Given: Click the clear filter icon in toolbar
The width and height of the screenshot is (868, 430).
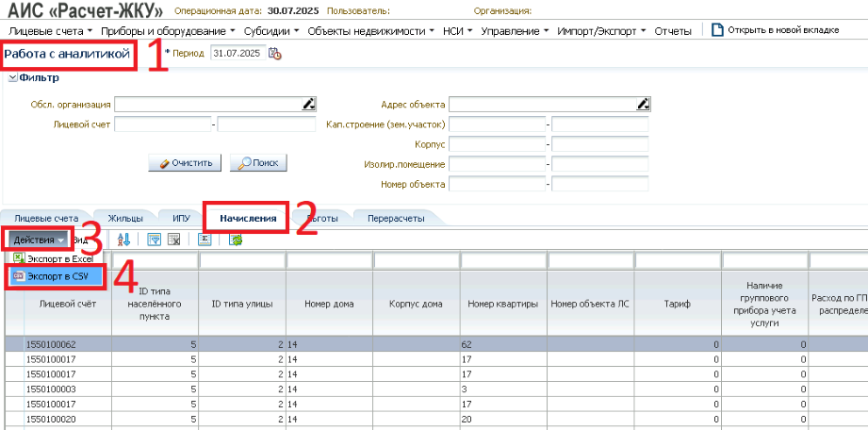Looking at the screenshot, I should coord(173,240).
